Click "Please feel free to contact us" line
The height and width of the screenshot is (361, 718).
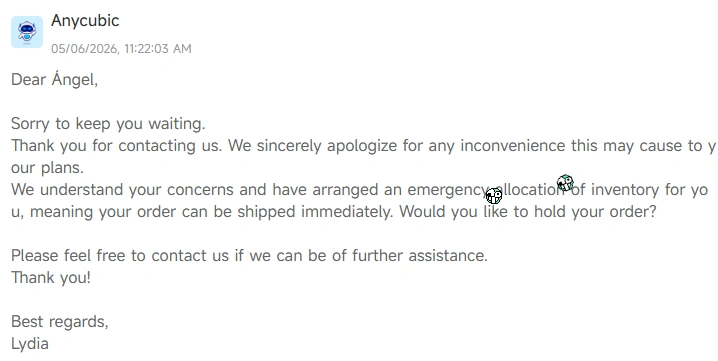coord(249,256)
